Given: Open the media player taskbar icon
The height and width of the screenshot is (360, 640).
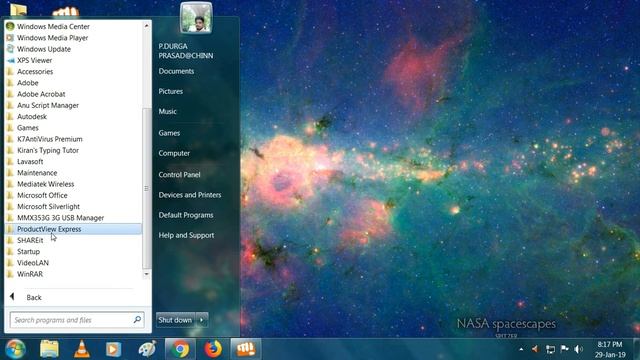Looking at the screenshot, I should click(113, 350).
